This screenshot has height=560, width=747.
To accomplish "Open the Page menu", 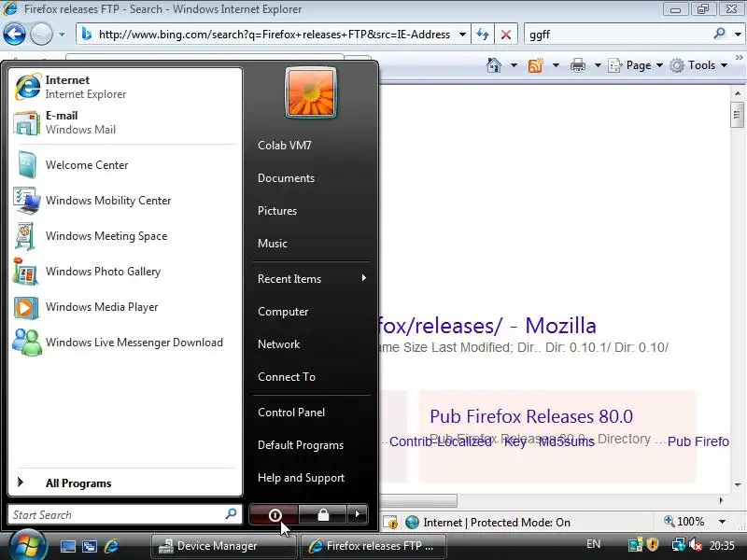I will click(636, 64).
